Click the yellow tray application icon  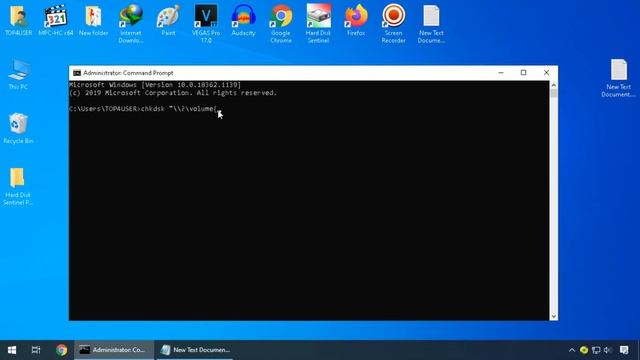click(x=584, y=350)
